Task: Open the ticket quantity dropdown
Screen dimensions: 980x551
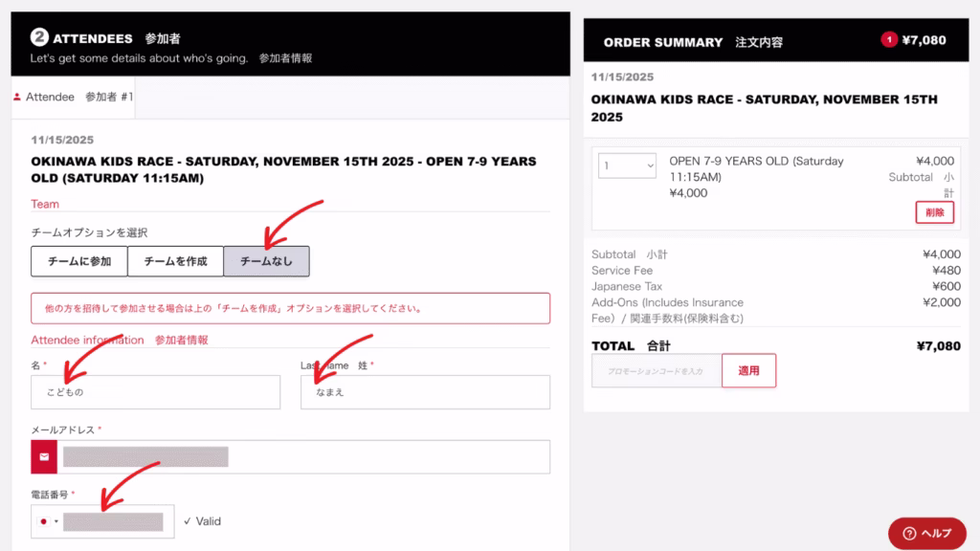Action: point(627,165)
